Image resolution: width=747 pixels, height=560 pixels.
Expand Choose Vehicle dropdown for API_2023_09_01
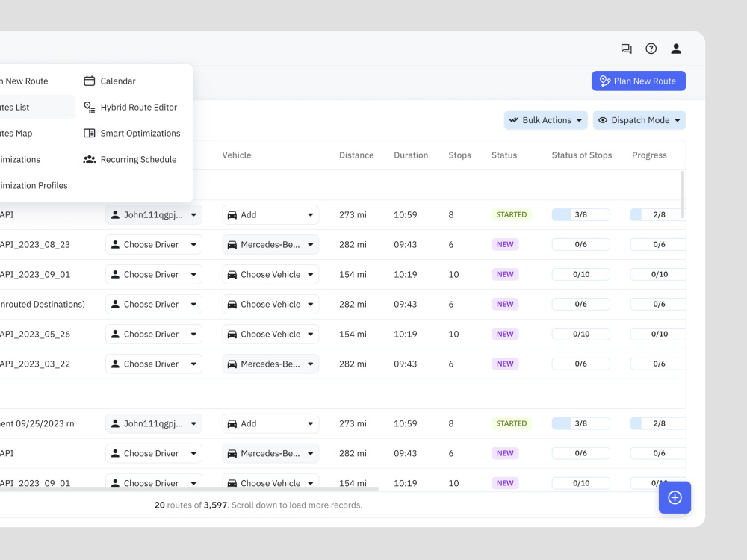click(270, 275)
